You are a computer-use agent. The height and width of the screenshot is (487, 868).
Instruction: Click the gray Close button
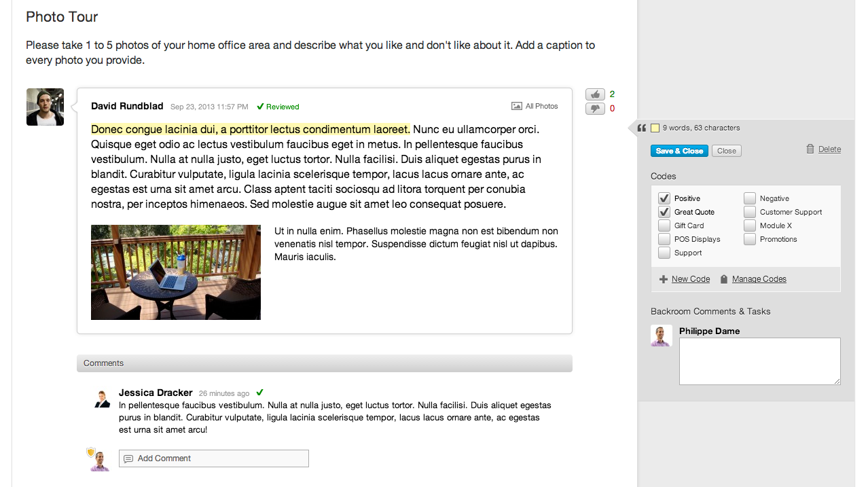click(x=727, y=151)
